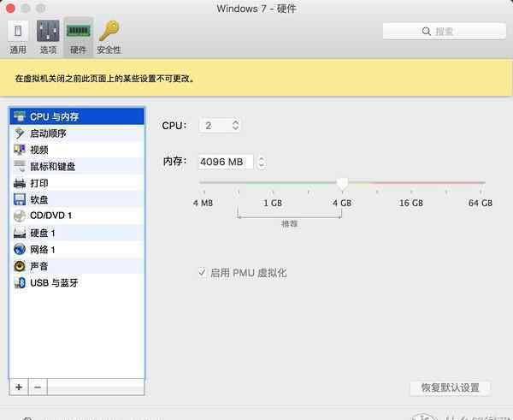Screen dimensions: 513x420
Task: Click the 1 GB slider label
Action: (x=273, y=203)
